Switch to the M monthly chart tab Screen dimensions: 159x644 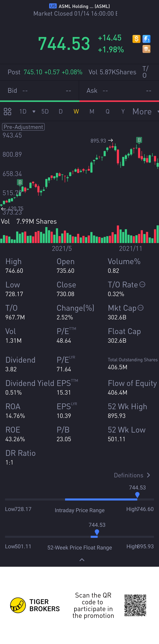point(92,111)
